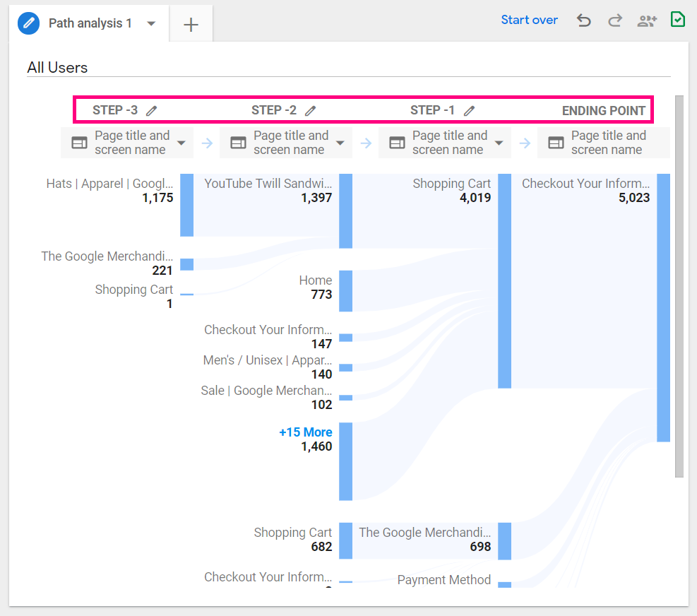Viewport: 697px width, 616px height.
Task: Select the Ending Point node type selector
Action: [x=604, y=143]
